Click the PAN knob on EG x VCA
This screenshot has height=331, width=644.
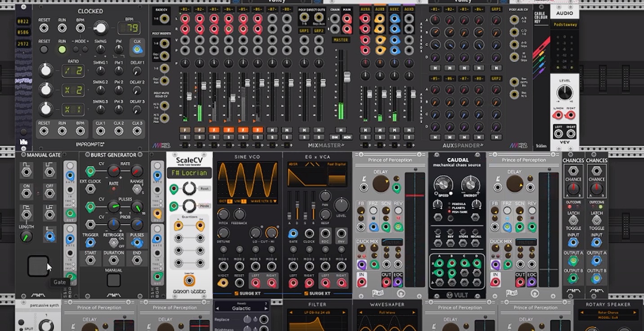pos(325,196)
